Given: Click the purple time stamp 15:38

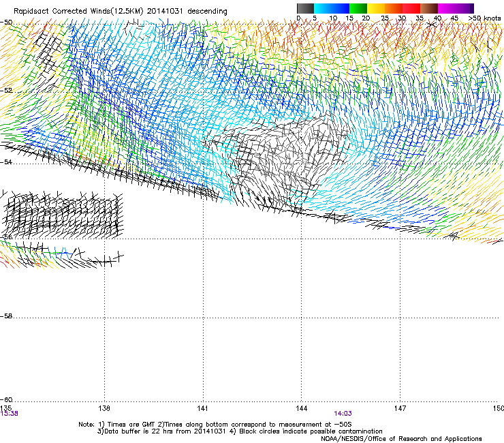Looking at the screenshot, I should 10,414.
